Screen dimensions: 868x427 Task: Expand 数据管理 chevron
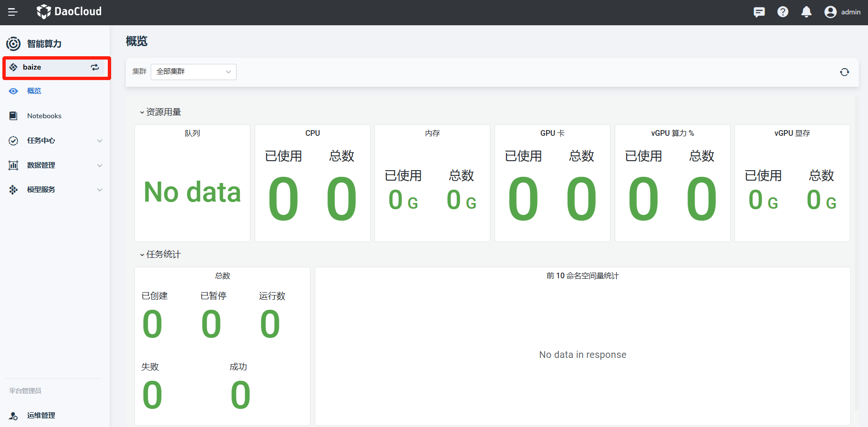pyautogui.click(x=100, y=165)
